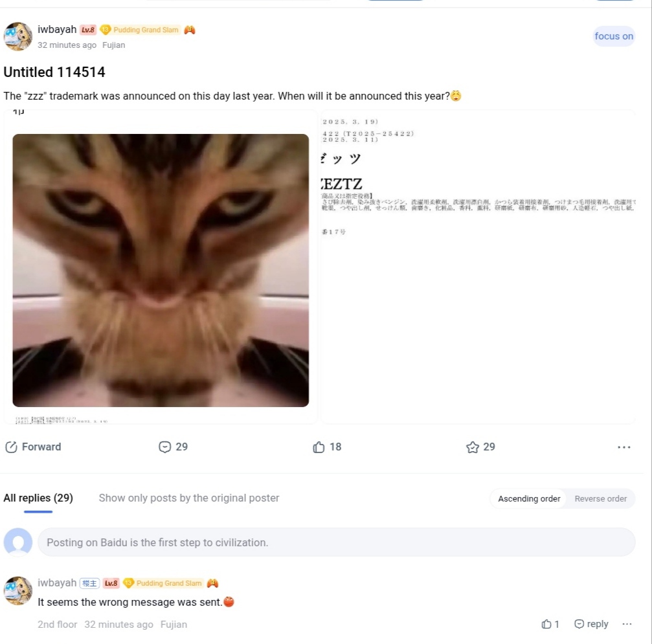
Task: Switch to Reverse order sorting
Action: (600, 498)
